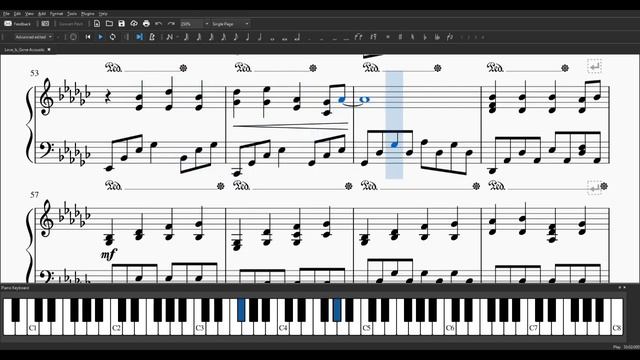Open the Format menu

pyautogui.click(x=56, y=14)
